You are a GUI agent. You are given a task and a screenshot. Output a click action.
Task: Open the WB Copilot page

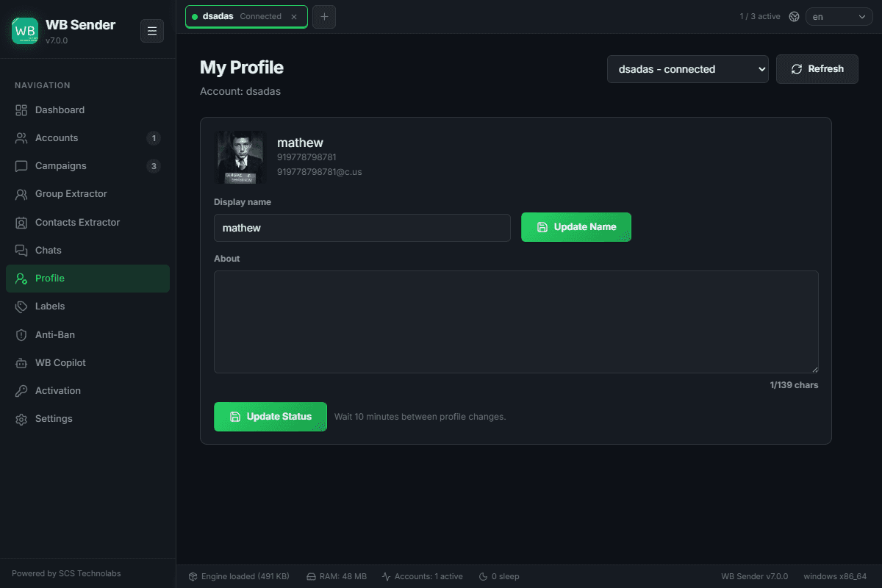pyautogui.click(x=88, y=363)
